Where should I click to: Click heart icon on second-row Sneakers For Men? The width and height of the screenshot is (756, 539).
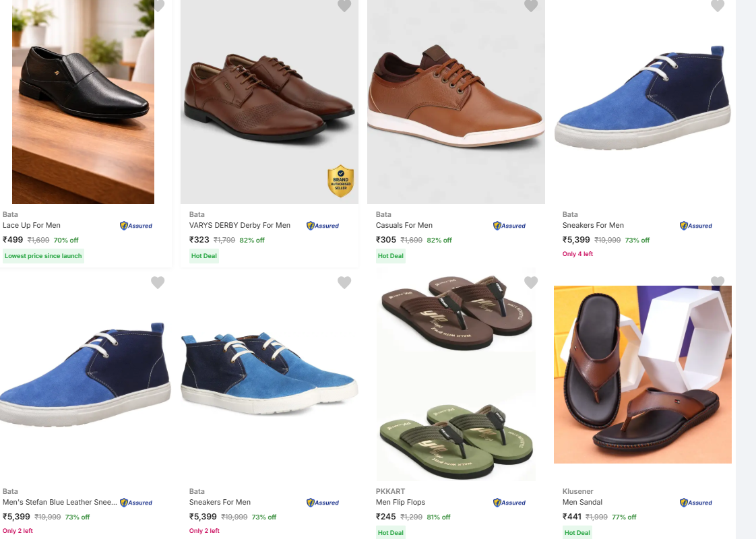click(344, 282)
